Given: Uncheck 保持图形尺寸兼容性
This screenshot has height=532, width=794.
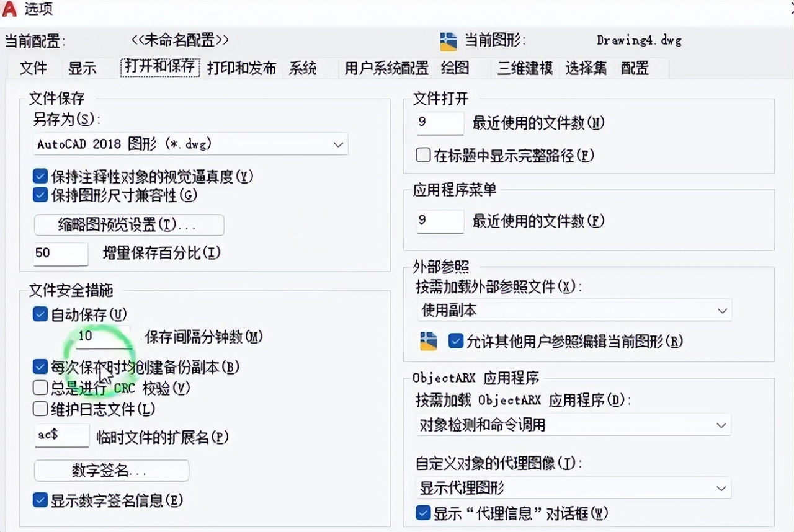Looking at the screenshot, I should tap(40, 194).
